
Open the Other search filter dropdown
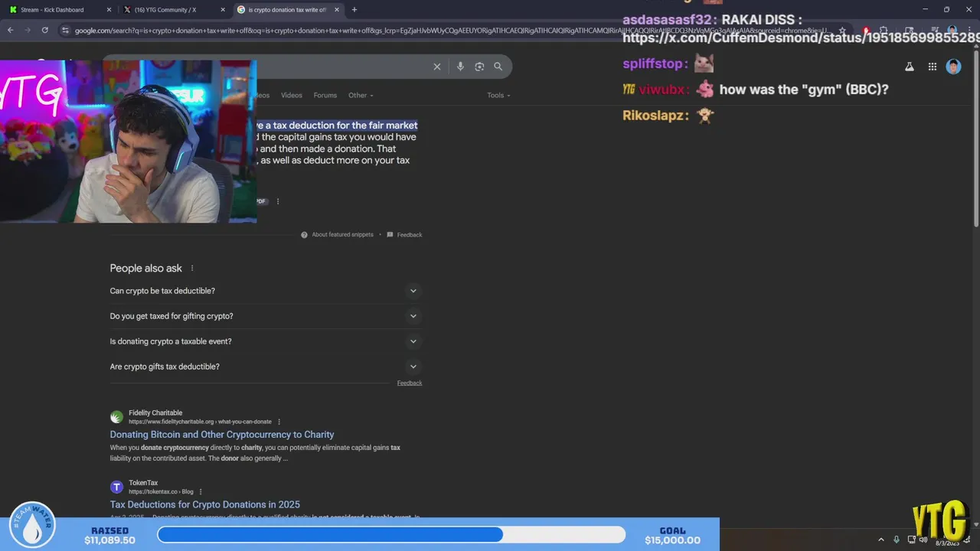click(361, 95)
